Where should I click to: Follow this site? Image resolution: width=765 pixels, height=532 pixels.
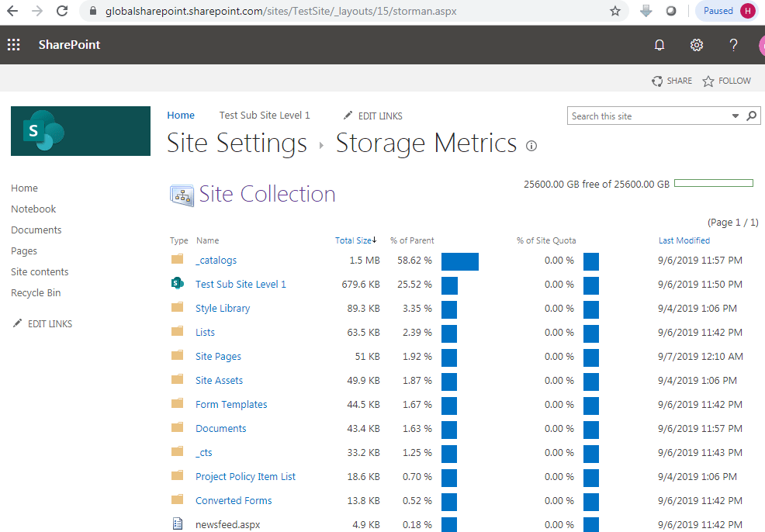pos(726,81)
